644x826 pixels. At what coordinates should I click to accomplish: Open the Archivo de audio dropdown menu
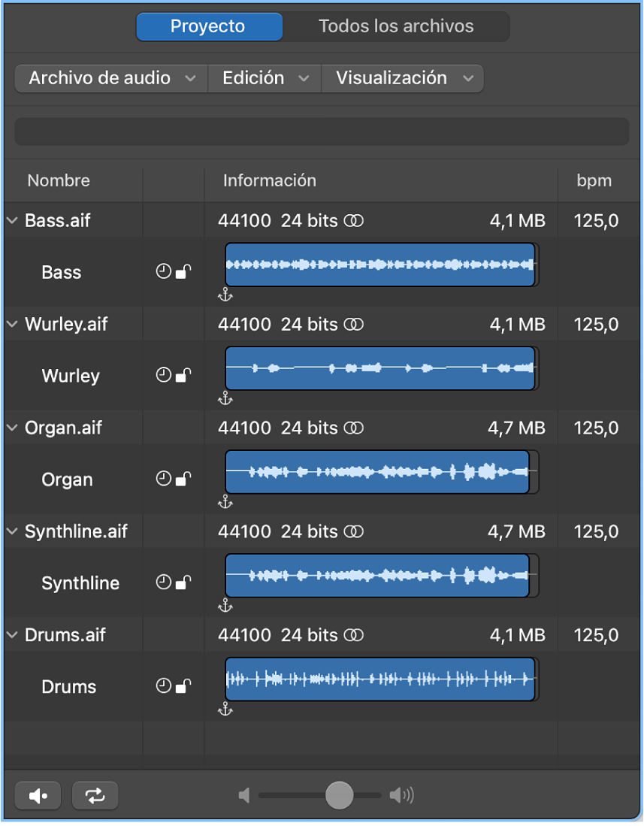click(111, 78)
